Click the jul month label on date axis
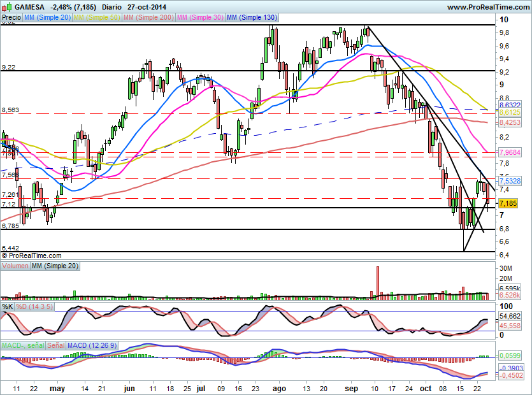This screenshot has height=395, width=532. pos(201,389)
